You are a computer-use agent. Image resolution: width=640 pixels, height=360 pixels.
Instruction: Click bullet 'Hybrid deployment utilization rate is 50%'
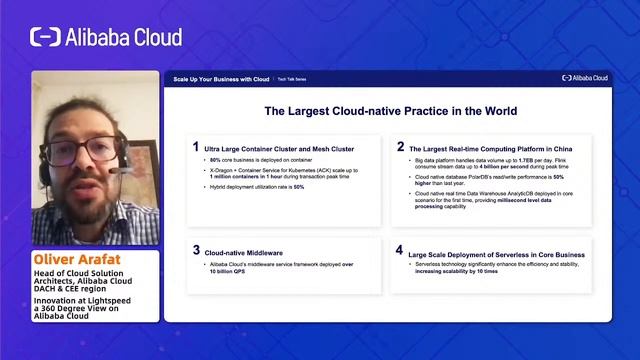coord(257,187)
